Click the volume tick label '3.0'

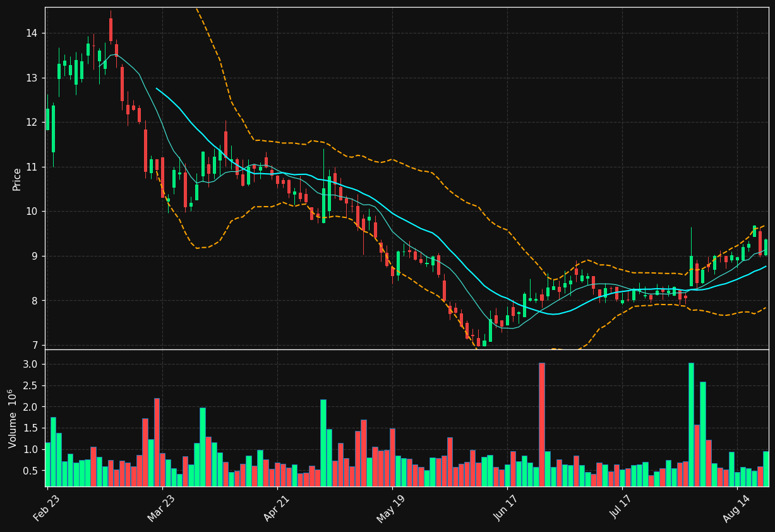pos(31,365)
